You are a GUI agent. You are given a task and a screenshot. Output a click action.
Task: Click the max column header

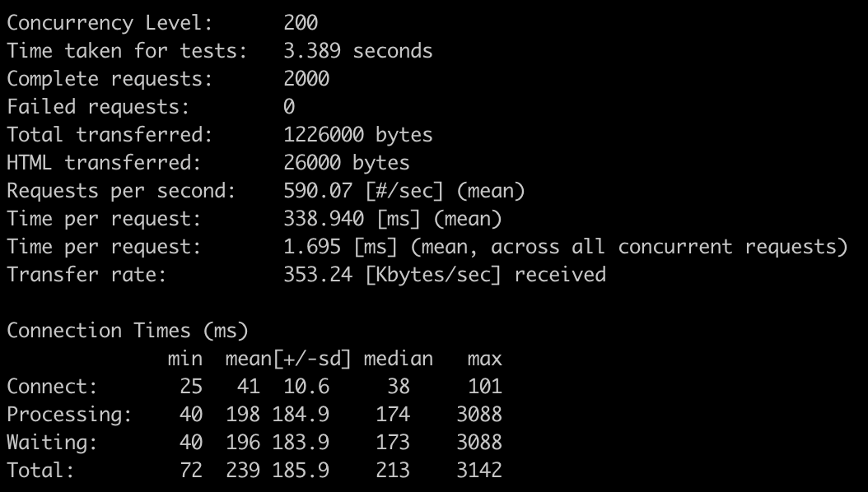click(484, 359)
